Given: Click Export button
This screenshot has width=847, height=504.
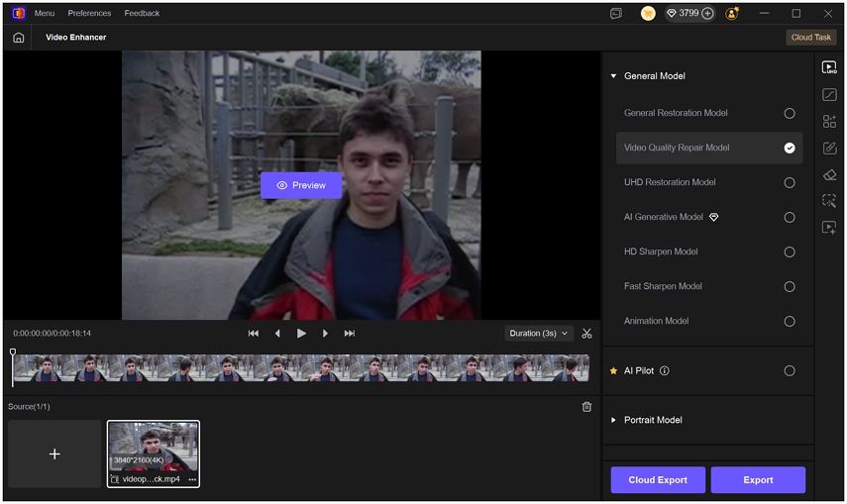Looking at the screenshot, I should 758,479.
